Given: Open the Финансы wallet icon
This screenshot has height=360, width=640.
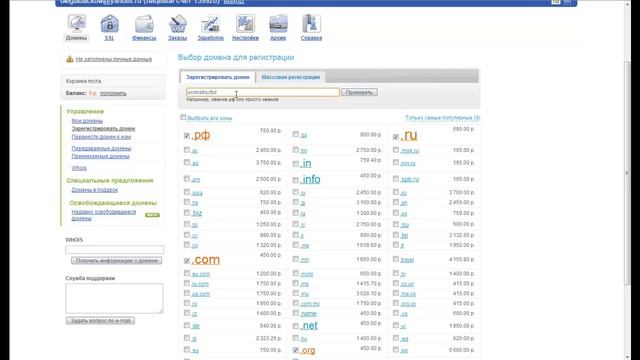Looking at the screenshot, I should (x=144, y=24).
